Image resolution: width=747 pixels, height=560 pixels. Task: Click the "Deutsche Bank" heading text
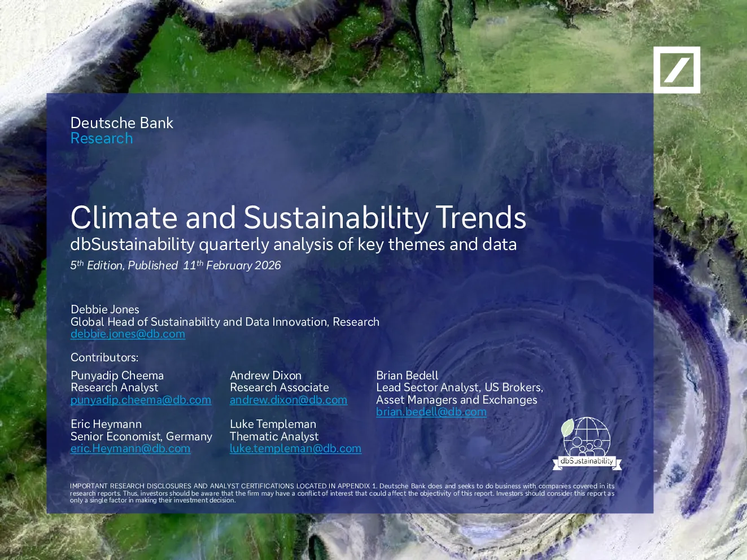click(x=122, y=123)
